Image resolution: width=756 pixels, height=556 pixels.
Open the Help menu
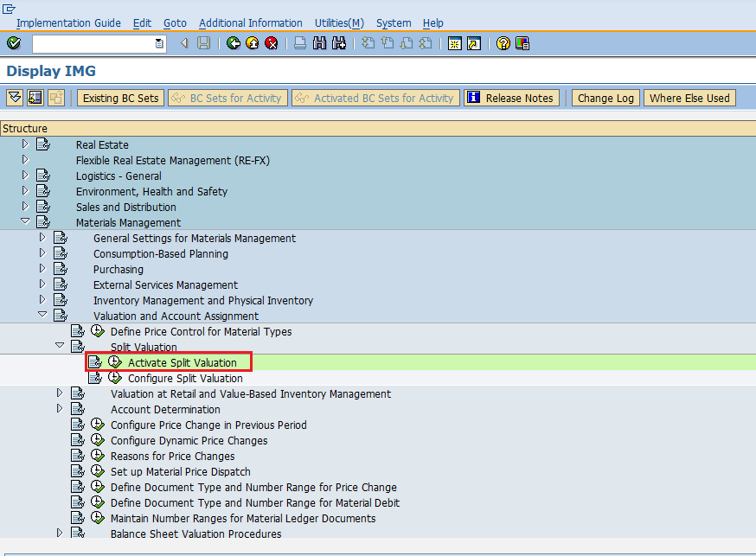(x=433, y=23)
